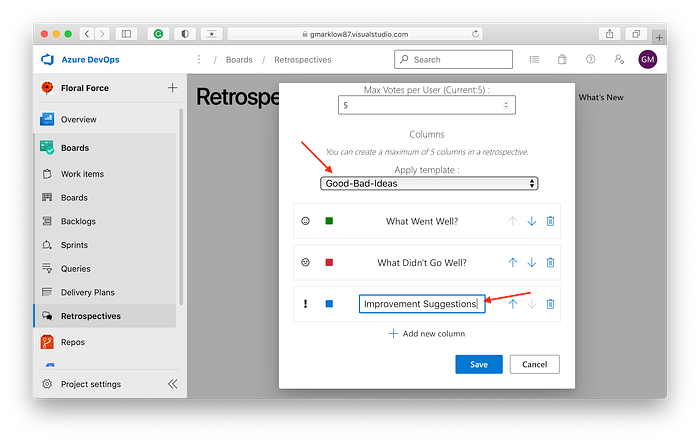The image size is (700, 442).
Task: Click the sidebar vertical scrollbar
Action: [181, 207]
